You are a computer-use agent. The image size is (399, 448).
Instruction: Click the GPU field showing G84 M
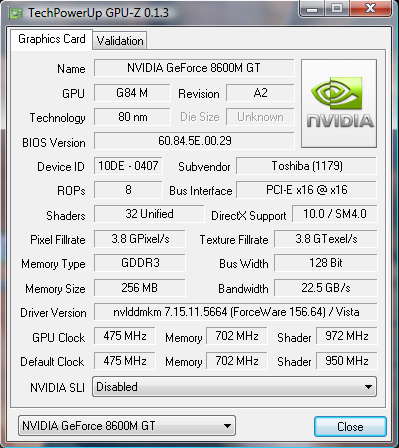click(x=132, y=93)
